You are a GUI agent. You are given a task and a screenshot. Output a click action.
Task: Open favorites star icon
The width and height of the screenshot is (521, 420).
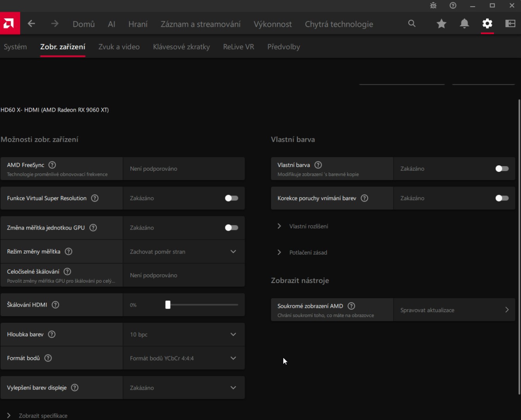point(441,24)
